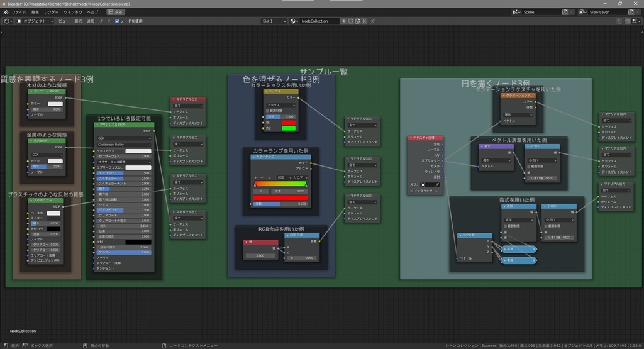644x349 pixels.
Task: Click the parent node tree arrow icon
Action: click(619, 21)
